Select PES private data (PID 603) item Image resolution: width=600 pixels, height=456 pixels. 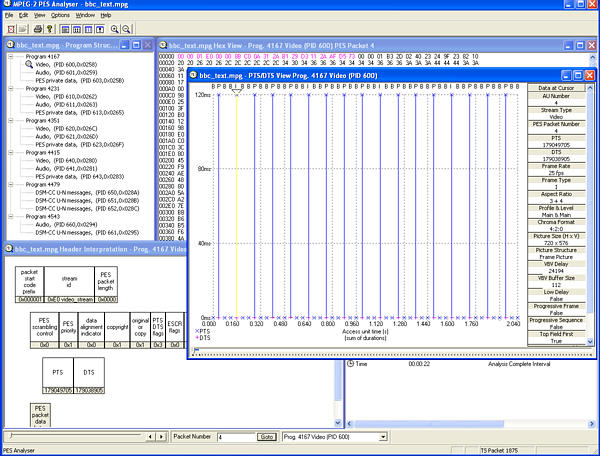[x=80, y=80]
